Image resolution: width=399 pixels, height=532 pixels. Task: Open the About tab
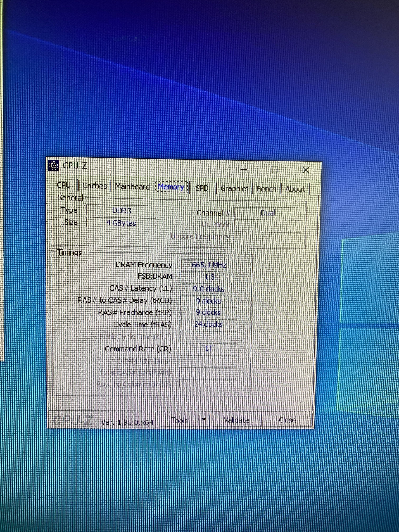295,189
